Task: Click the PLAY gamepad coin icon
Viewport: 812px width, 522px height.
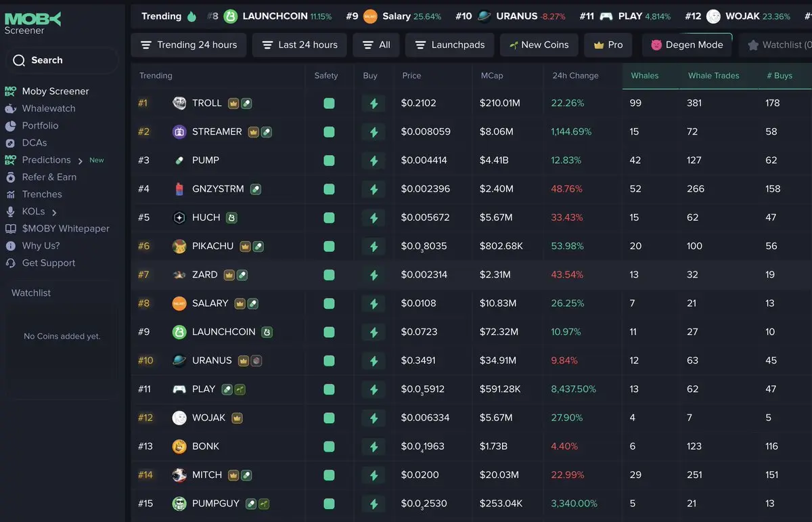Action: (179, 389)
